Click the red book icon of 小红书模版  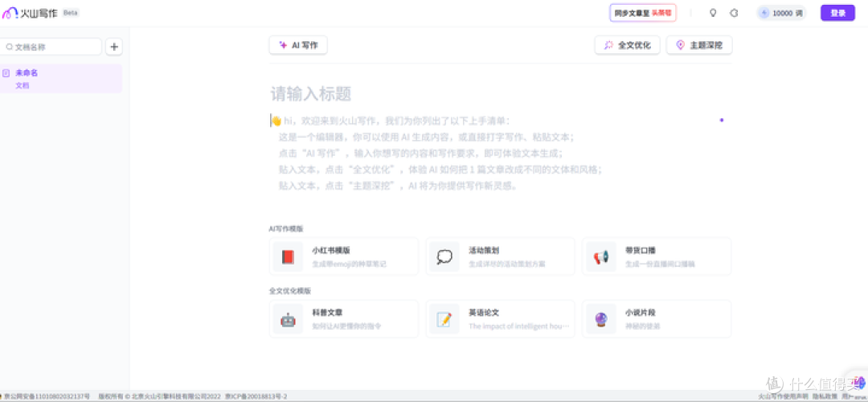(x=288, y=257)
